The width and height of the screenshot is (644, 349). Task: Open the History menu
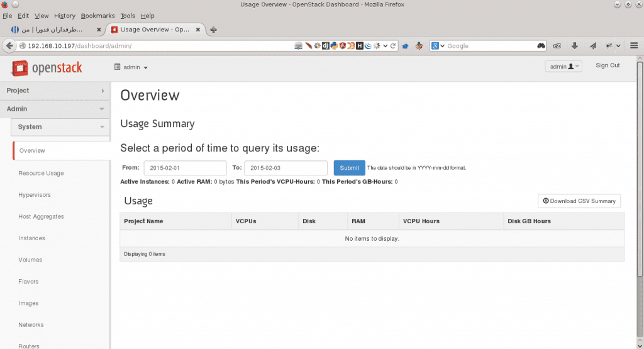(x=65, y=16)
